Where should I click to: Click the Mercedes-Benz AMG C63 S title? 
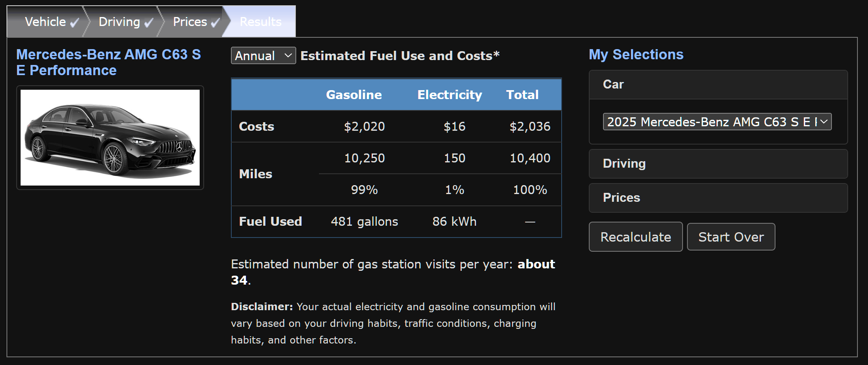pyautogui.click(x=108, y=62)
